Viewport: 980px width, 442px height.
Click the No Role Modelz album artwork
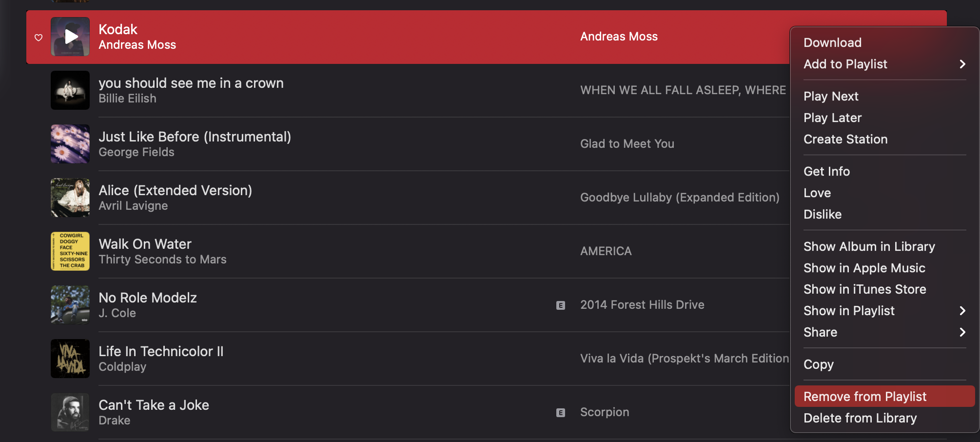(x=70, y=305)
